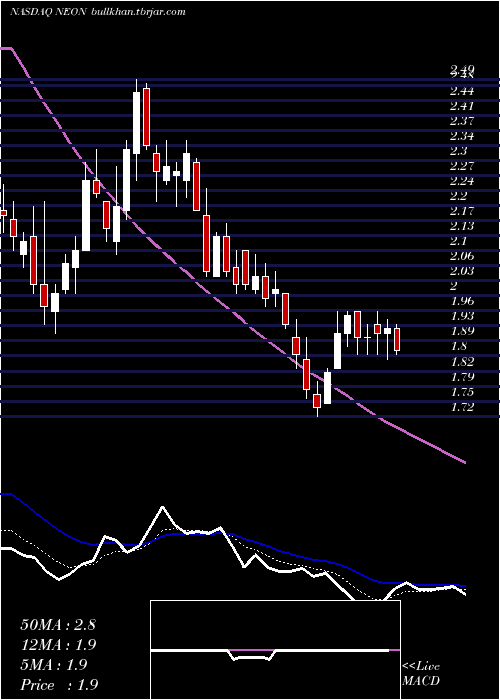The height and width of the screenshot is (700, 500).
Task: Select the 2.41 price axis label
Action: click(x=462, y=106)
